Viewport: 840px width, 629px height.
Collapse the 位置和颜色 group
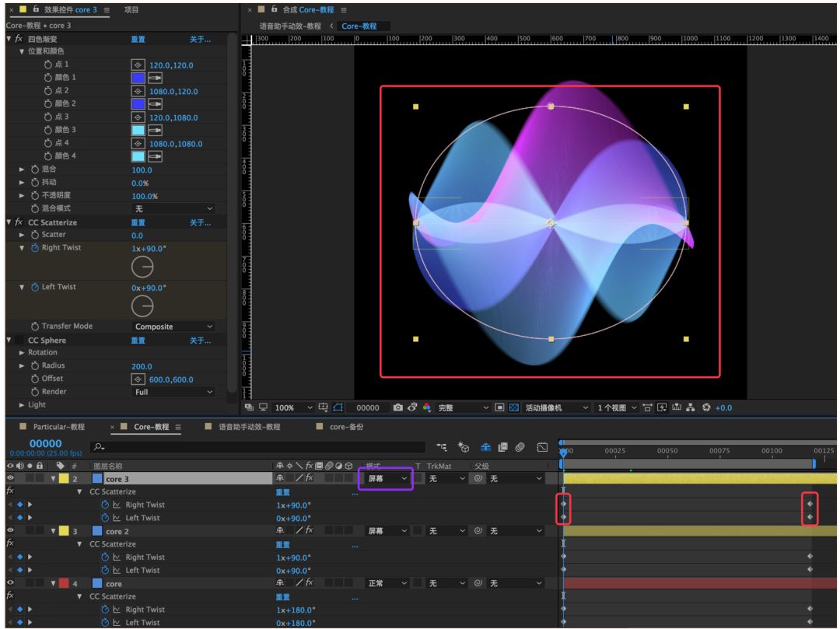[22, 51]
